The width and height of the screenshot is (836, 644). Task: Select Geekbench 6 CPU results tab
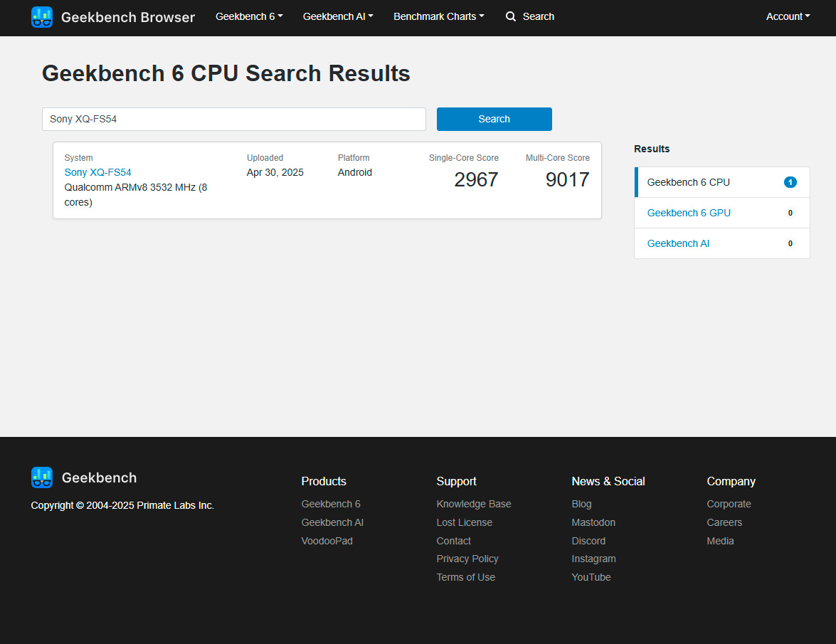pyautogui.click(x=722, y=182)
